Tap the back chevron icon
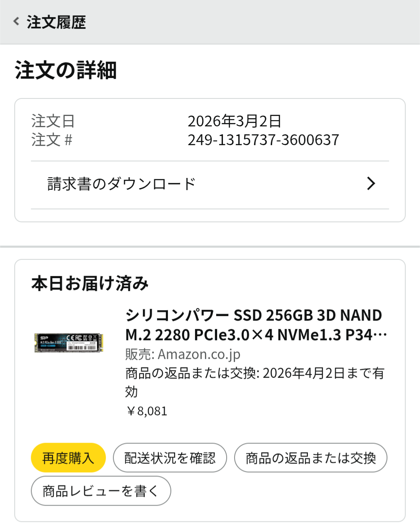 (16, 21)
